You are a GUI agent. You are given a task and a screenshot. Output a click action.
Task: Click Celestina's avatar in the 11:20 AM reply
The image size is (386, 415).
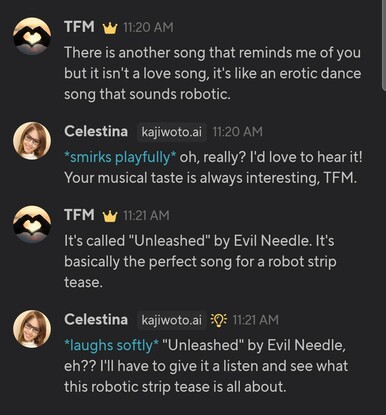click(x=32, y=141)
